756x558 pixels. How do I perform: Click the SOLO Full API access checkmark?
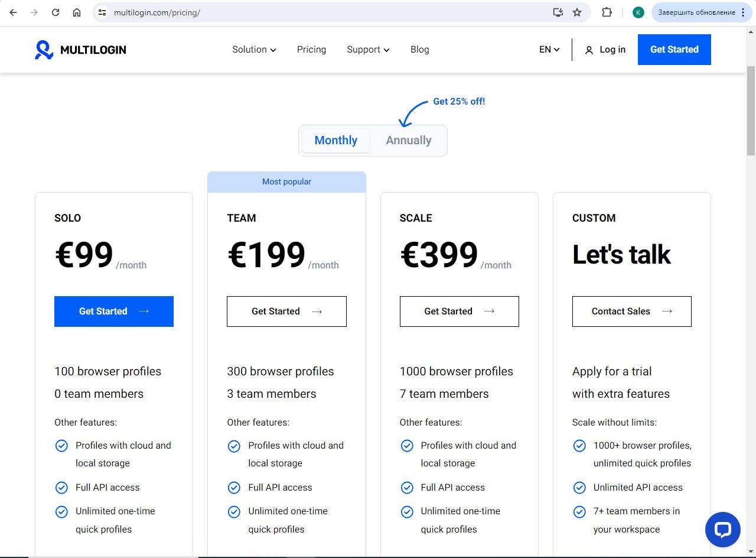(x=61, y=488)
